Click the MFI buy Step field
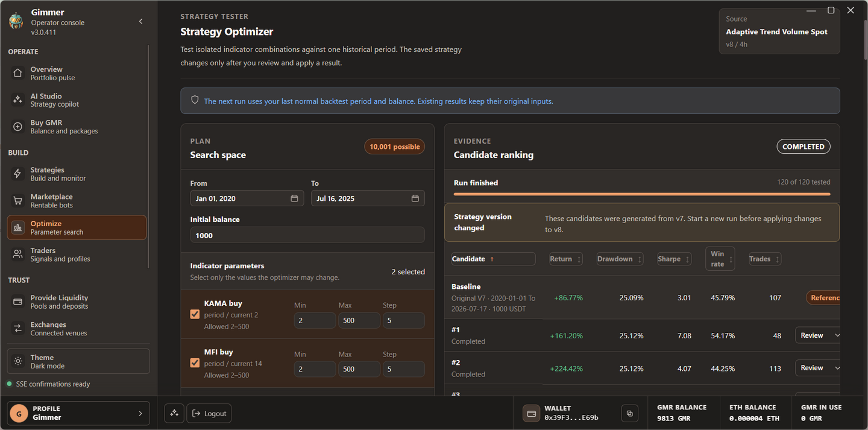This screenshot has width=868, height=430. (403, 369)
